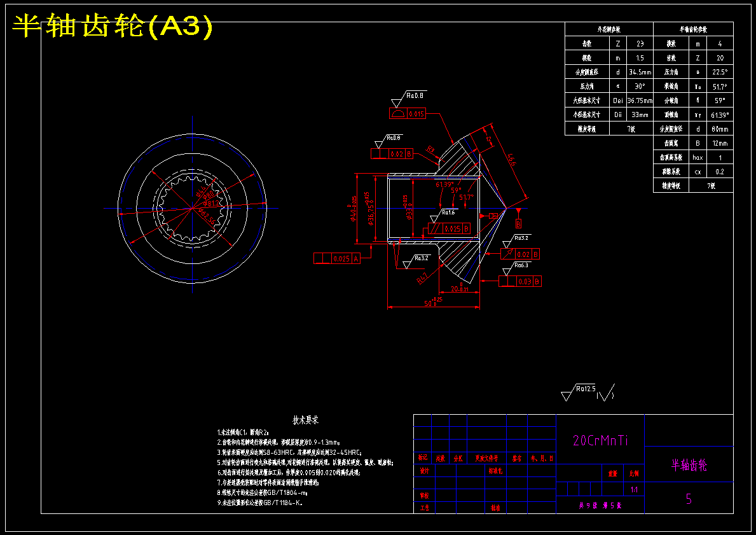Select the 80mm pitch diameter cell
This screenshot has width=756, height=535.
[720, 129]
